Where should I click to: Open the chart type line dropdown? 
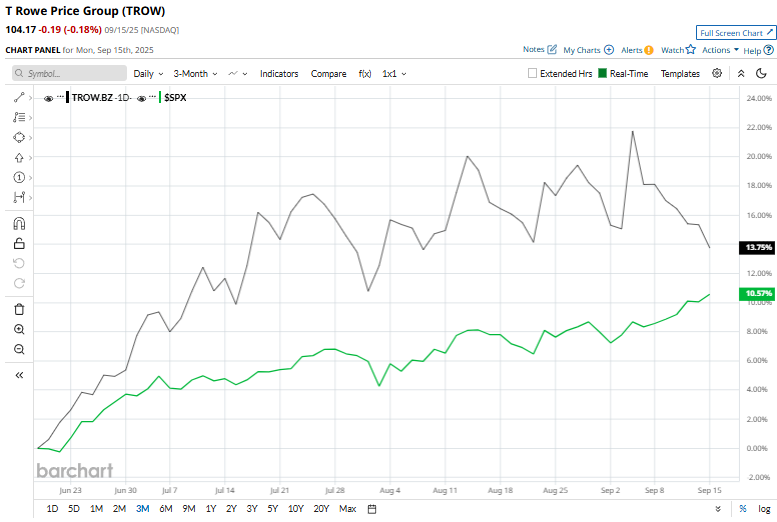238,73
